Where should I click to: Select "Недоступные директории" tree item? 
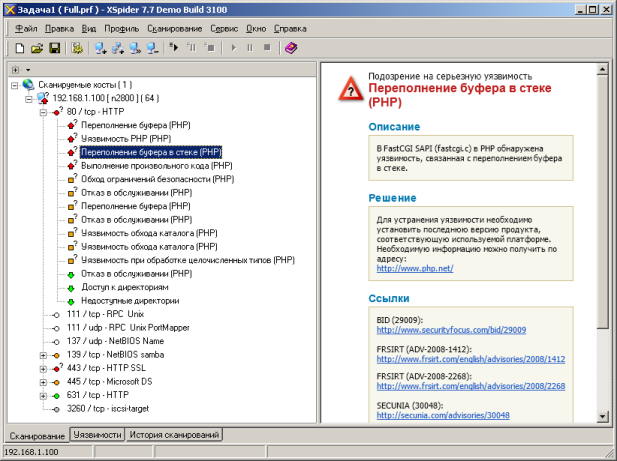coord(130,301)
